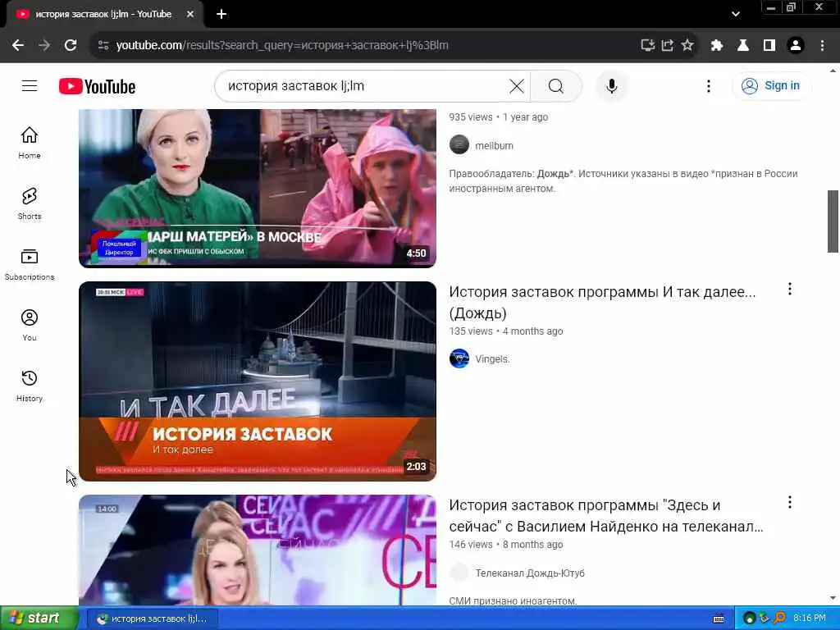Open Chrome three-dot menu
840x630 pixels.
pyautogui.click(x=822, y=45)
